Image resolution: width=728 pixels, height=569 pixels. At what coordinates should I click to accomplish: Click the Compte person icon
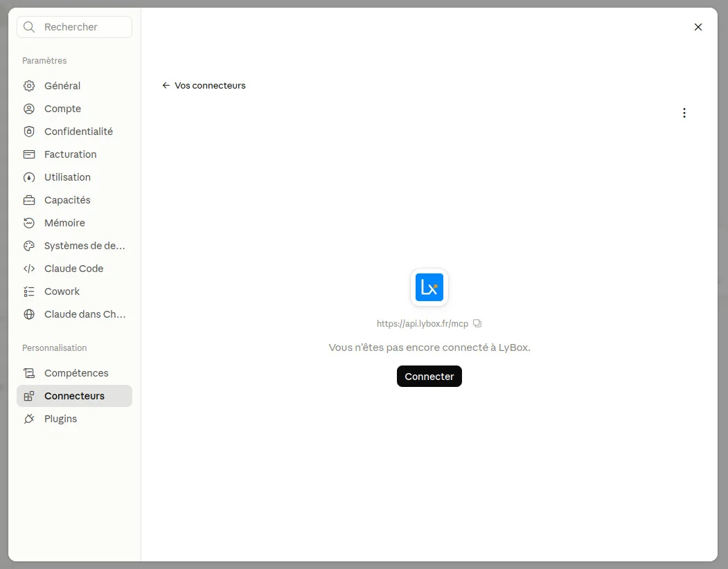(29, 109)
